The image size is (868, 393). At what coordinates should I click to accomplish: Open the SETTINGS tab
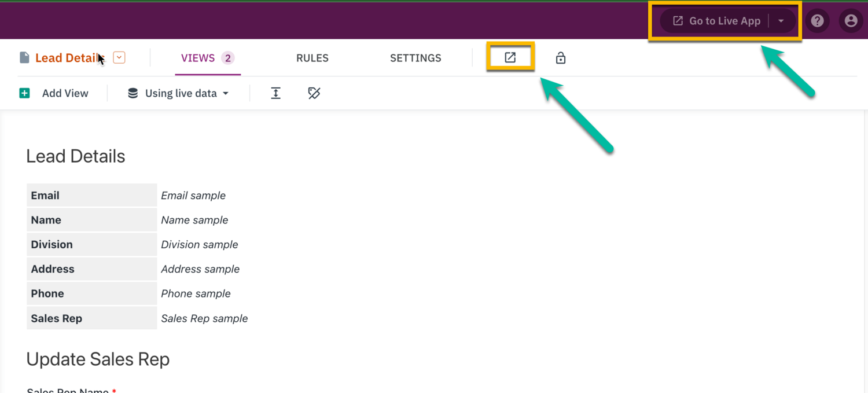(x=415, y=58)
